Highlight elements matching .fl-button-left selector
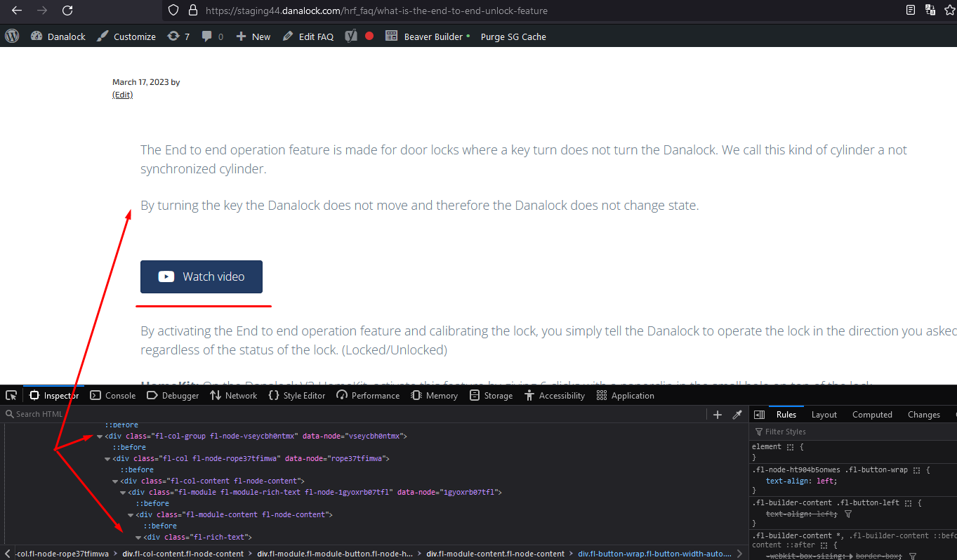This screenshot has height=560, width=957. click(908, 503)
